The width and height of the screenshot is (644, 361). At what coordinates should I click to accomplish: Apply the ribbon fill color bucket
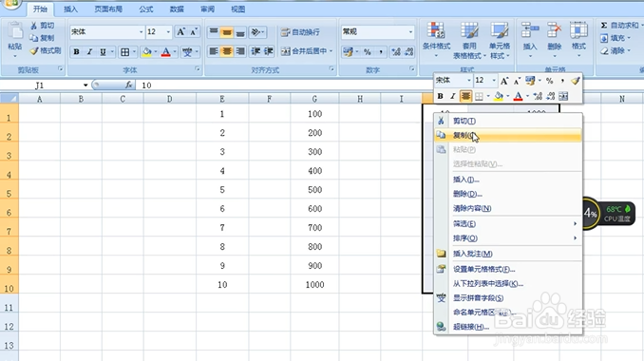146,51
